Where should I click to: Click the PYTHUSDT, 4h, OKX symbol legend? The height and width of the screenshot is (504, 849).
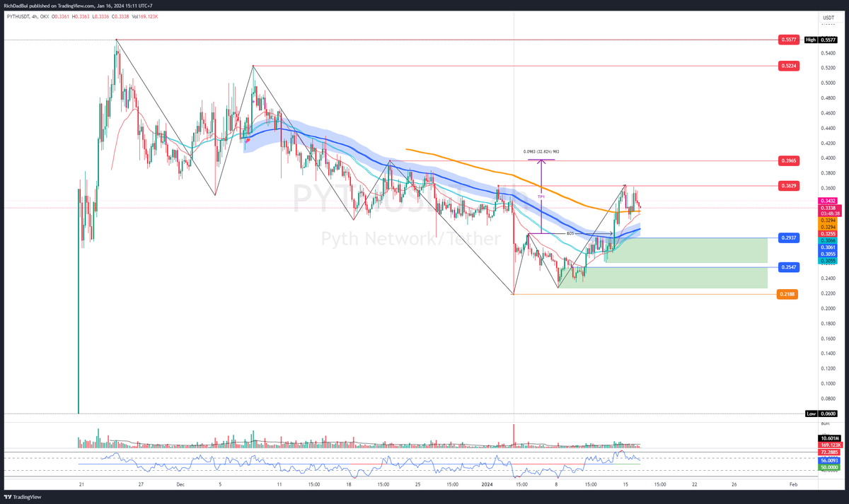click(x=28, y=17)
